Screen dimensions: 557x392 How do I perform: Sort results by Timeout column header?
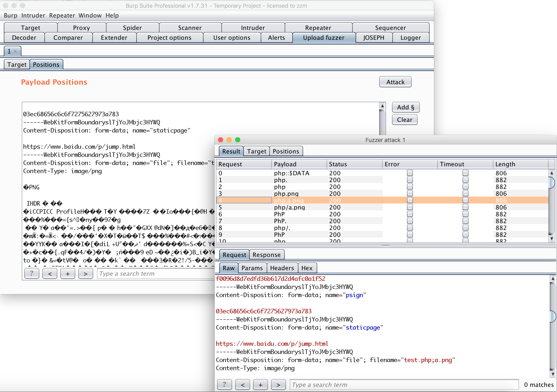[x=465, y=164]
